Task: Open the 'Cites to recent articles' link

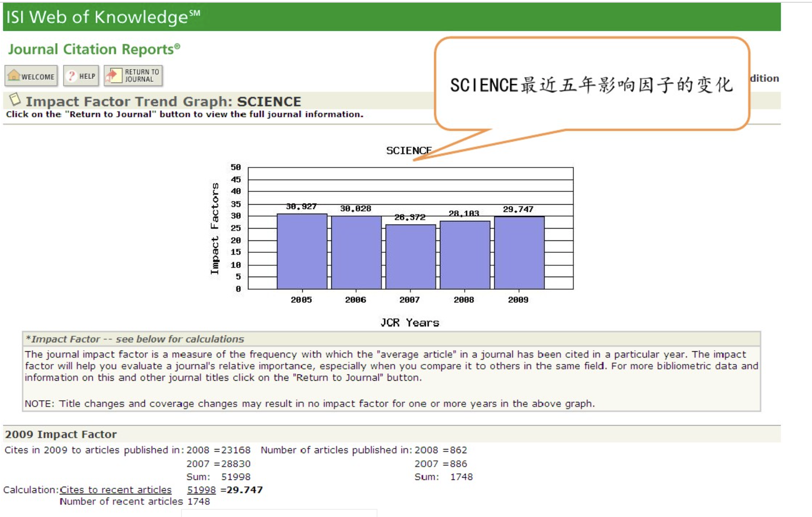Action: click(115, 490)
